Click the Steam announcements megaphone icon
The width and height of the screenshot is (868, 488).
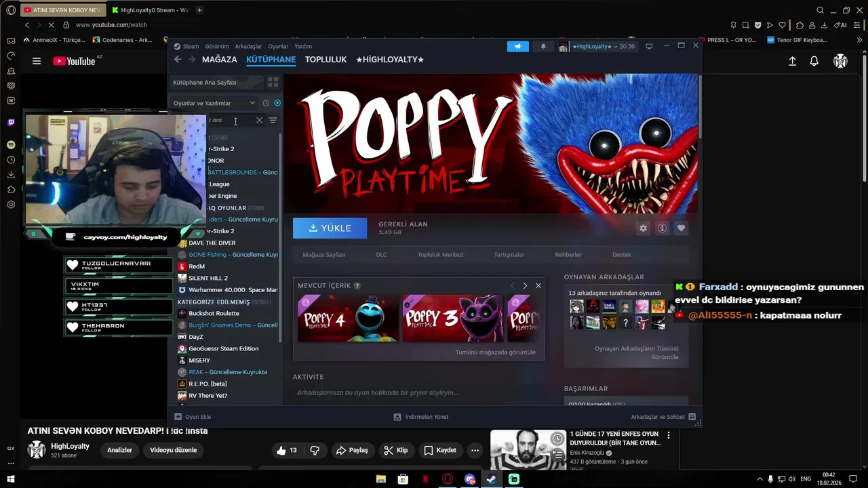(x=517, y=46)
